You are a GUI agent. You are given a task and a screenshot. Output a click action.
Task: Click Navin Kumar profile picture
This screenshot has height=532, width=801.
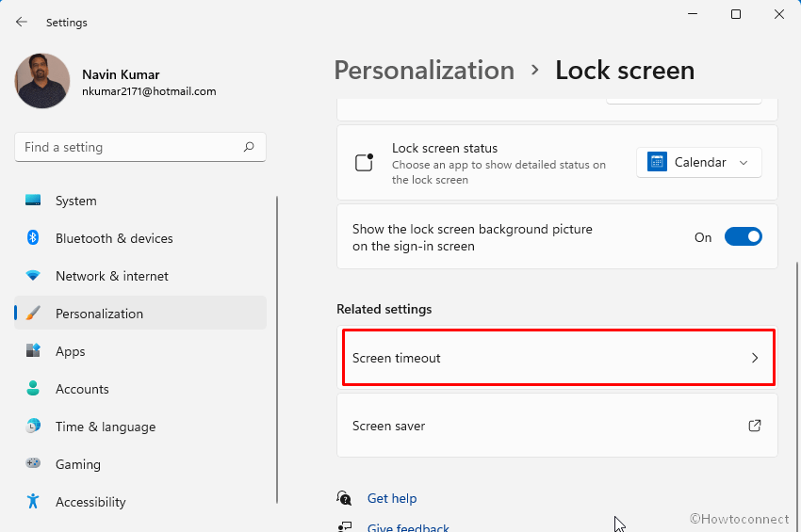(42, 81)
